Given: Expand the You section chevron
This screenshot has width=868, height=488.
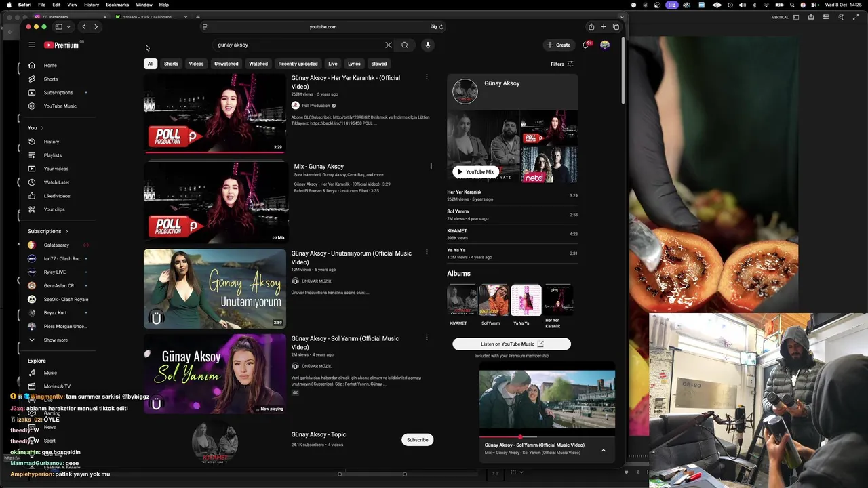Looking at the screenshot, I should pyautogui.click(x=42, y=128).
